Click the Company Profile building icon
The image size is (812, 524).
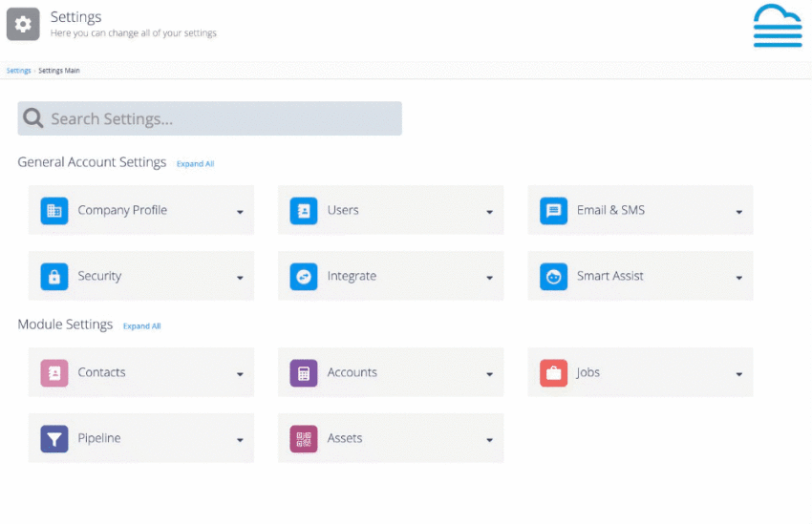point(54,211)
